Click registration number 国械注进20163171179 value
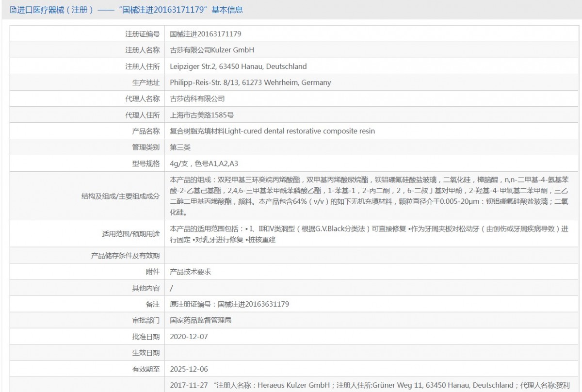Screen dimensions: 582x392 [206, 34]
